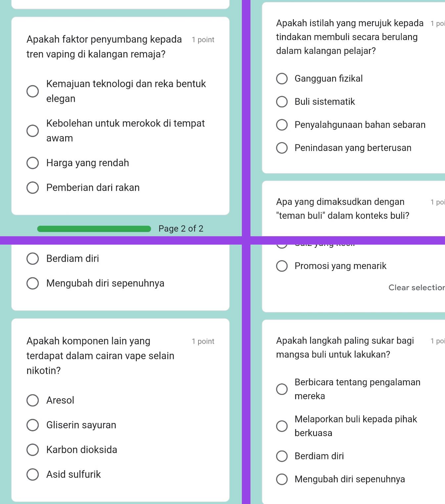Select the "Harga yang rendah" radio button

[x=32, y=163]
